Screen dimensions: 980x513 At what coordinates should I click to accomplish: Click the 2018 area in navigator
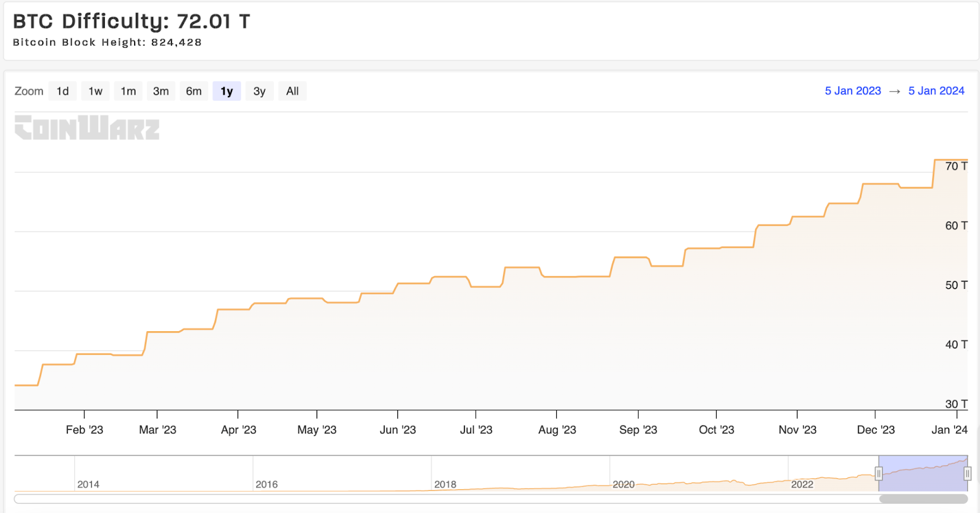[445, 484]
